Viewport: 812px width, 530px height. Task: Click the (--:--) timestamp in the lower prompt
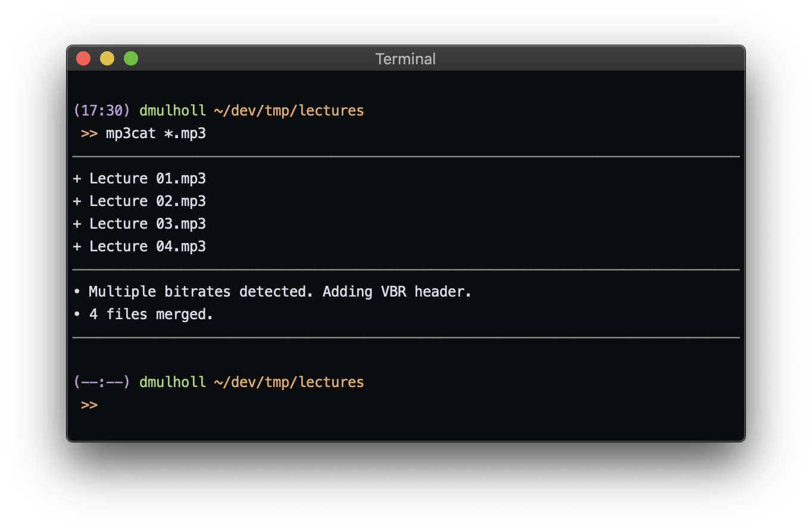click(101, 382)
